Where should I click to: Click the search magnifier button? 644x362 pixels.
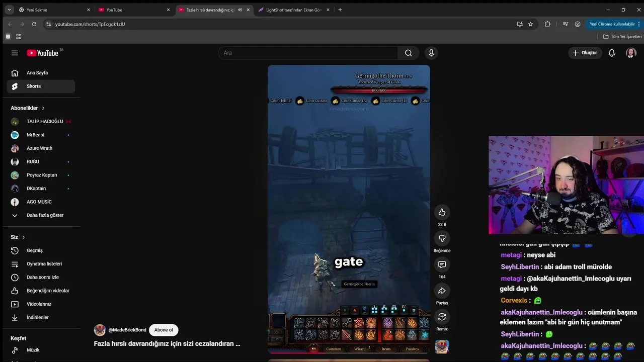pyautogui.click(x=409, y=53)
